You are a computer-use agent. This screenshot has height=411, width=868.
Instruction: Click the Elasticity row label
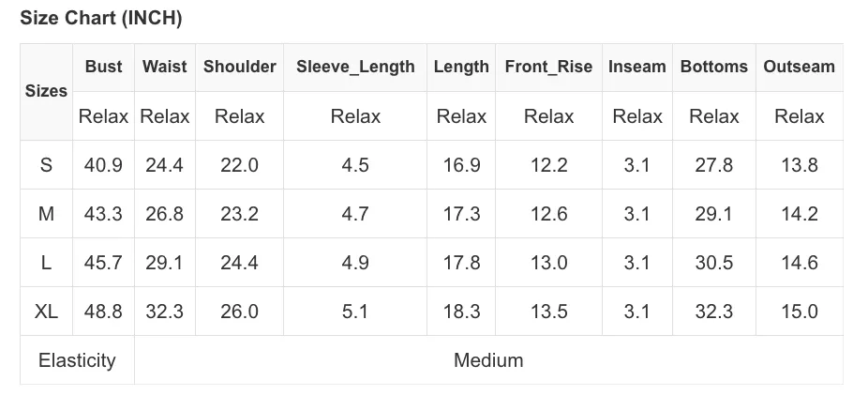[77, 360]
